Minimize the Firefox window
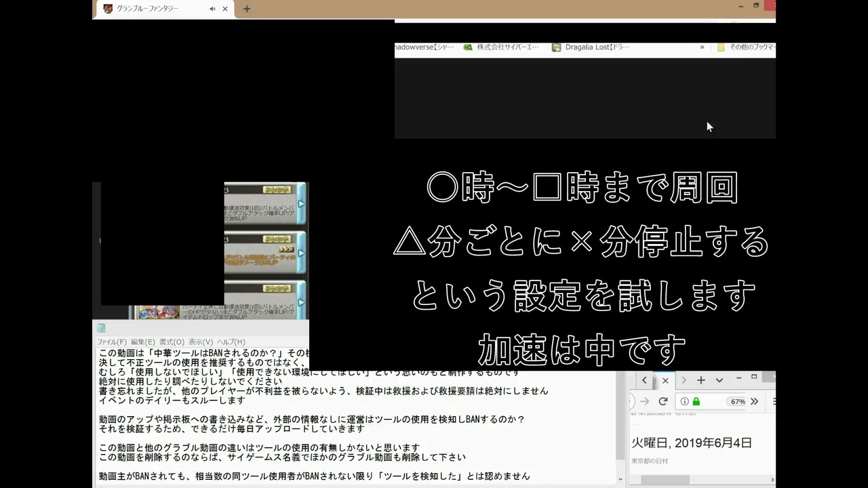 (740, 377)
